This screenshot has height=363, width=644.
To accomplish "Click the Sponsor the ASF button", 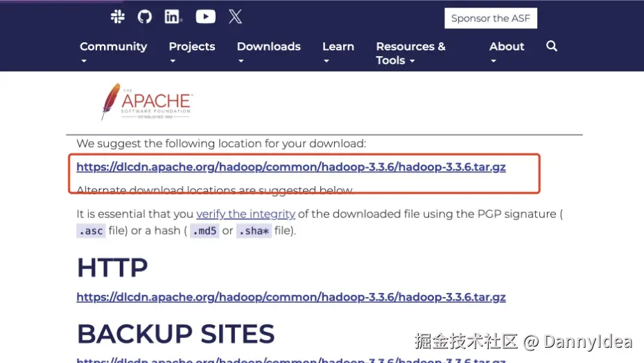I will tap(490, 18).
